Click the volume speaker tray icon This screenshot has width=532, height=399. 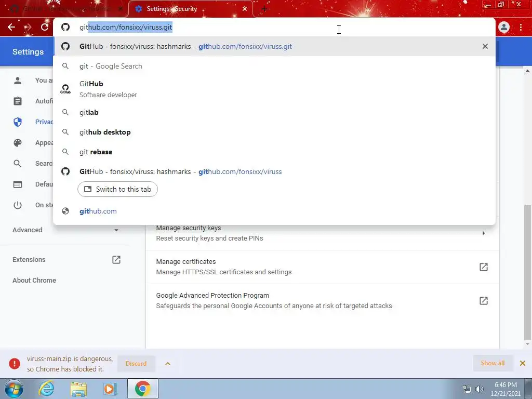click(480, 389)
